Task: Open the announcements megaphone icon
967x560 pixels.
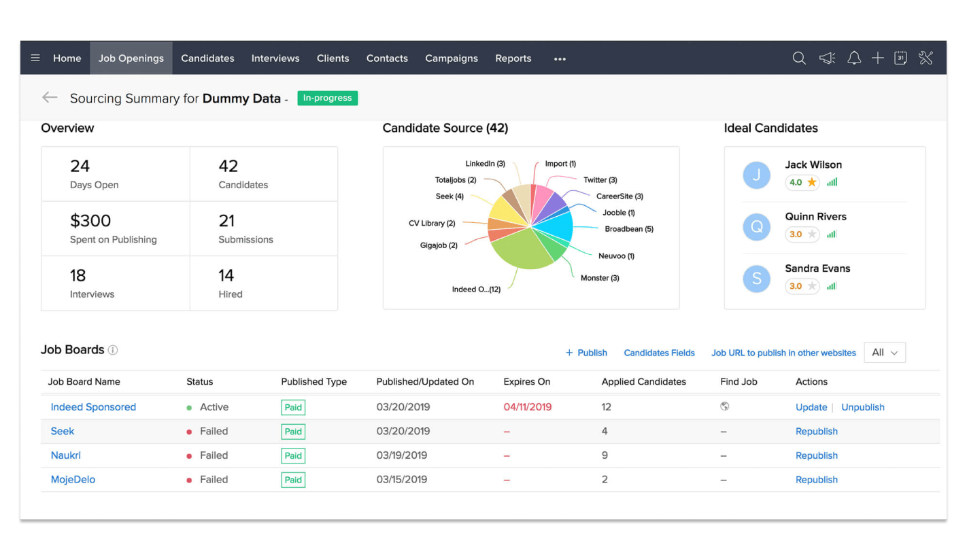Action: [827, 58]
